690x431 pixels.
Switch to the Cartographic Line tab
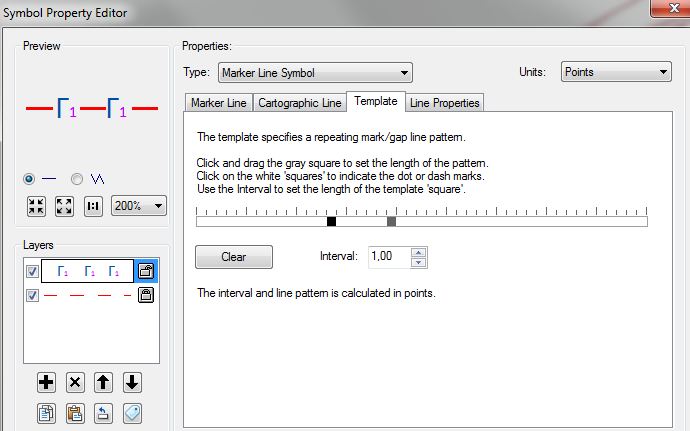(x=300, y=103)
